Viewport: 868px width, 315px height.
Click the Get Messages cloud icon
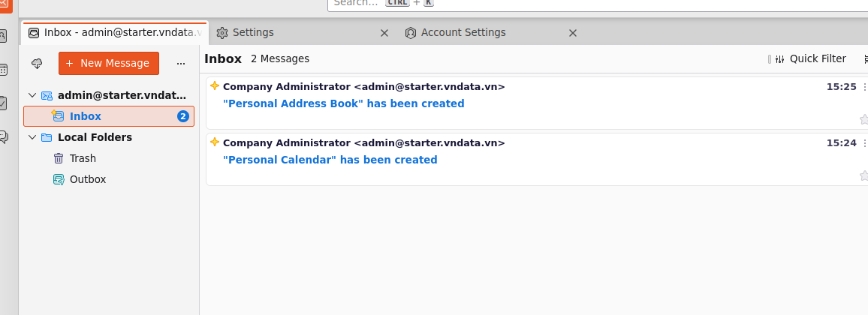coord(37,64)
